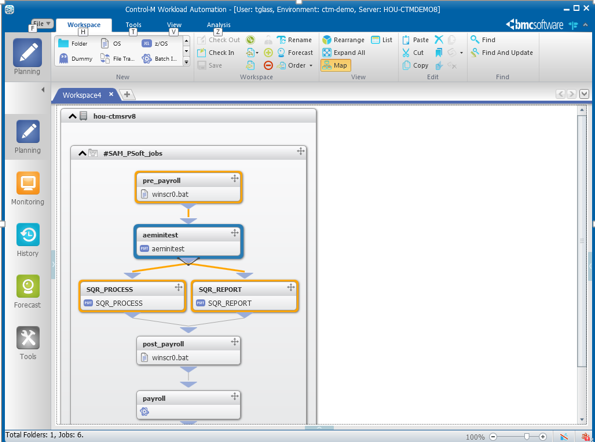Click Rename in Workspace group
The image size is (595, 442).
pyautogui.click(x=294, y=40)
